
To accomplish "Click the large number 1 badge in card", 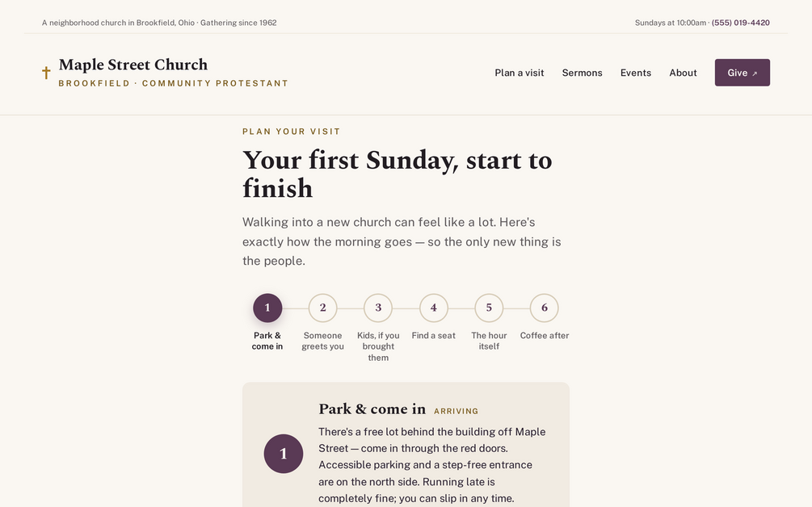I will tap(284, 454).
